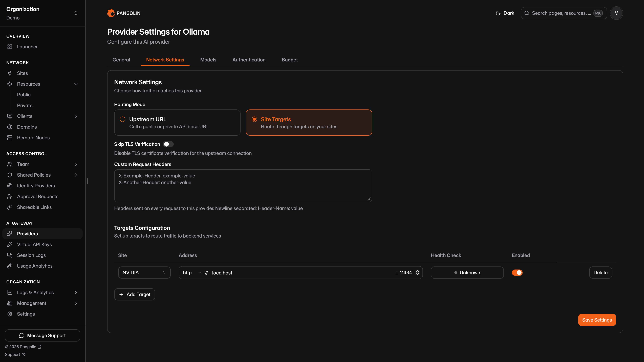644x362 pixels.
Task: Click the Unknown health check status
Action: (467, 273)
